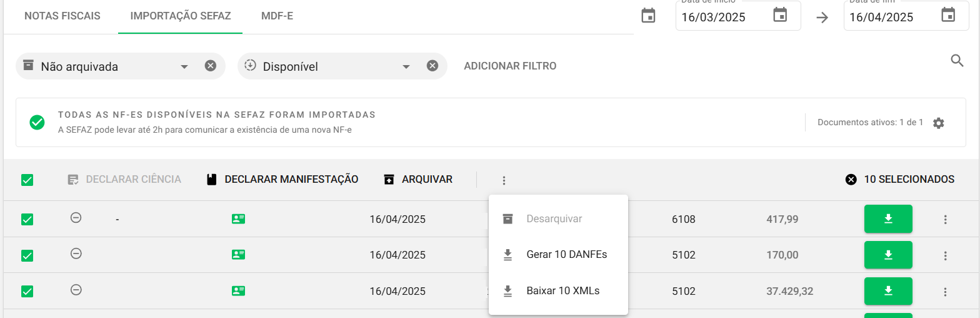Click the standalone calendar icon beside date range

[649, 16]
